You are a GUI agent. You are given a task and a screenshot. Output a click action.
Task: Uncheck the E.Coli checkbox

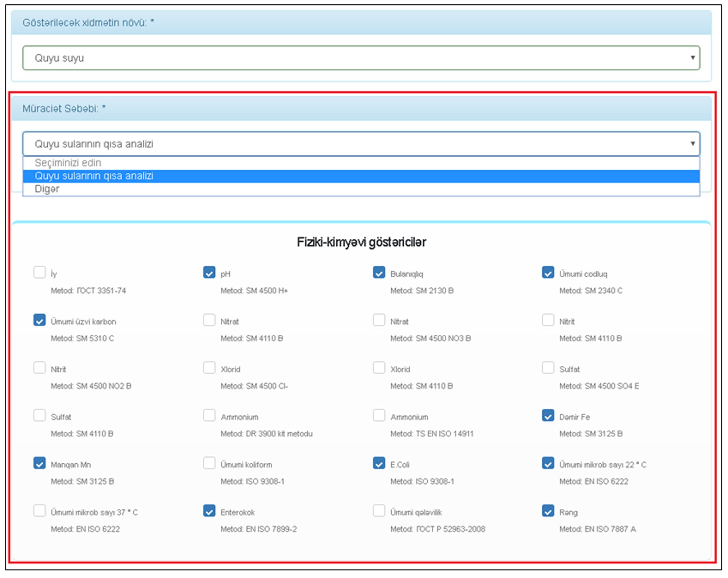click(379, 463)
